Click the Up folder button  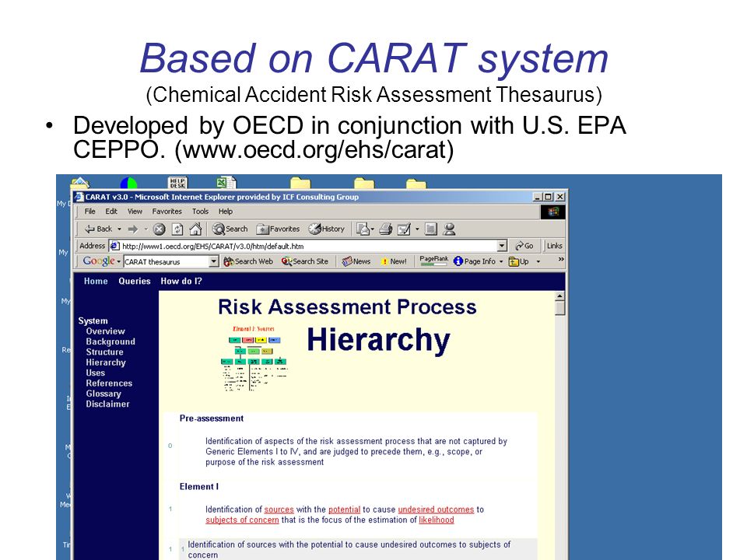pyautogui.click(x=519, y=261)
